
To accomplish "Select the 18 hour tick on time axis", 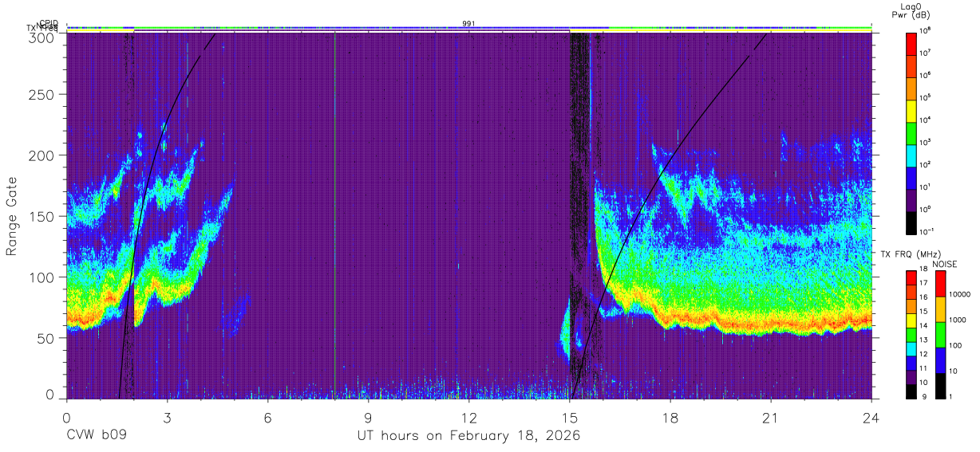I will click(x=670, y=417).
